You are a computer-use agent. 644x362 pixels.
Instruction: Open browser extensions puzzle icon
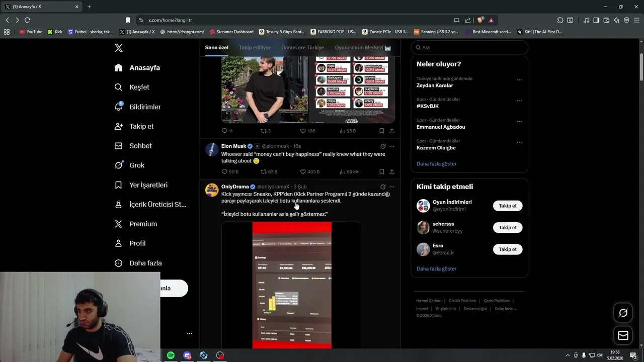(x=560, y=20)
